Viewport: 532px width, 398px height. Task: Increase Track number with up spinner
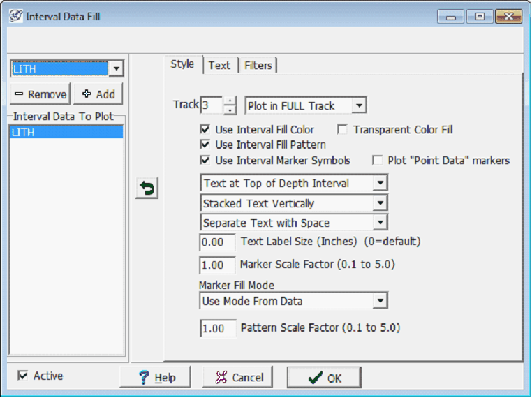(230, 101)
